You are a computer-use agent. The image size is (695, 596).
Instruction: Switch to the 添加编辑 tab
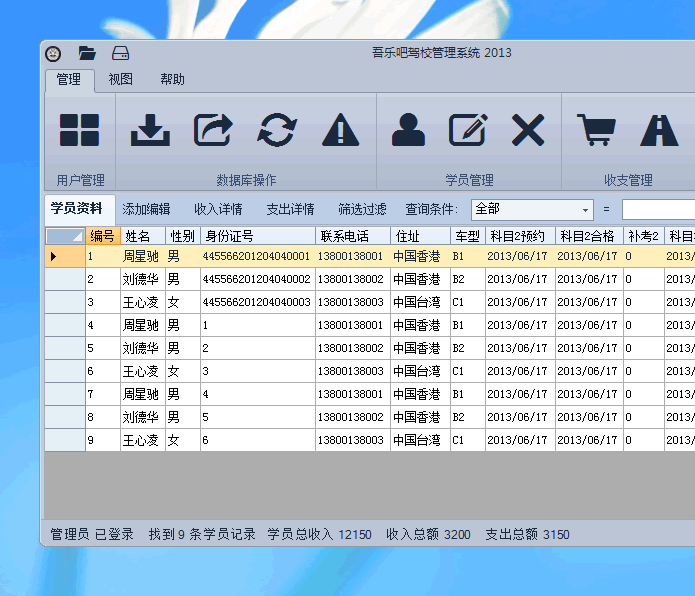(x=146, y=209)
